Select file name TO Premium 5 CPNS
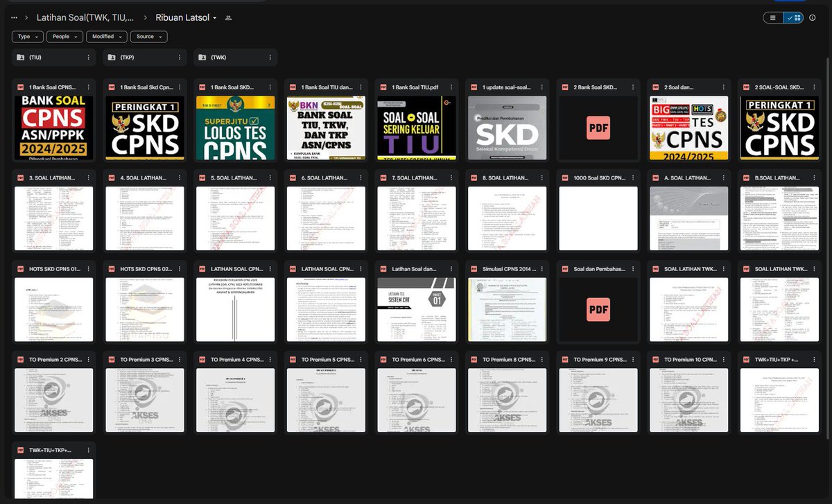 pos(327,360)
